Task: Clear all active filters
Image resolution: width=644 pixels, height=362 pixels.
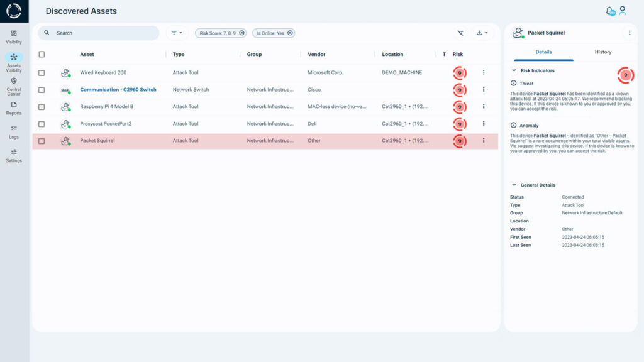Action: click(460, 32)
